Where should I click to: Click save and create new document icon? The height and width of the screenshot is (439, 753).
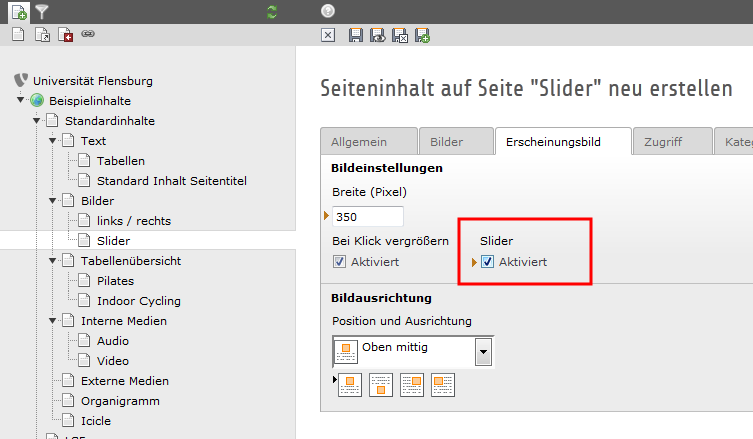422,35
